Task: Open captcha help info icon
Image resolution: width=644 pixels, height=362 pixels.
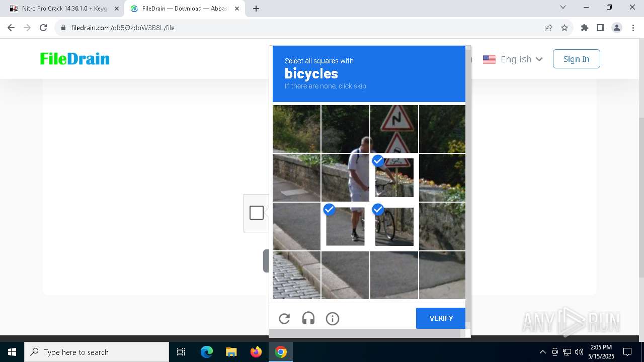Action: click(x=333, y=318)
